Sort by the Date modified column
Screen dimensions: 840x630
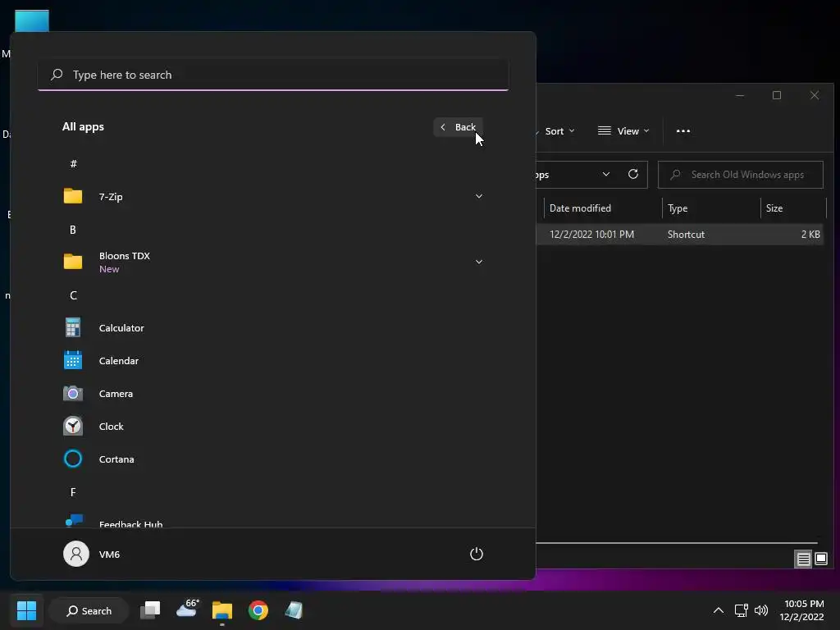(x=603, y=208)
